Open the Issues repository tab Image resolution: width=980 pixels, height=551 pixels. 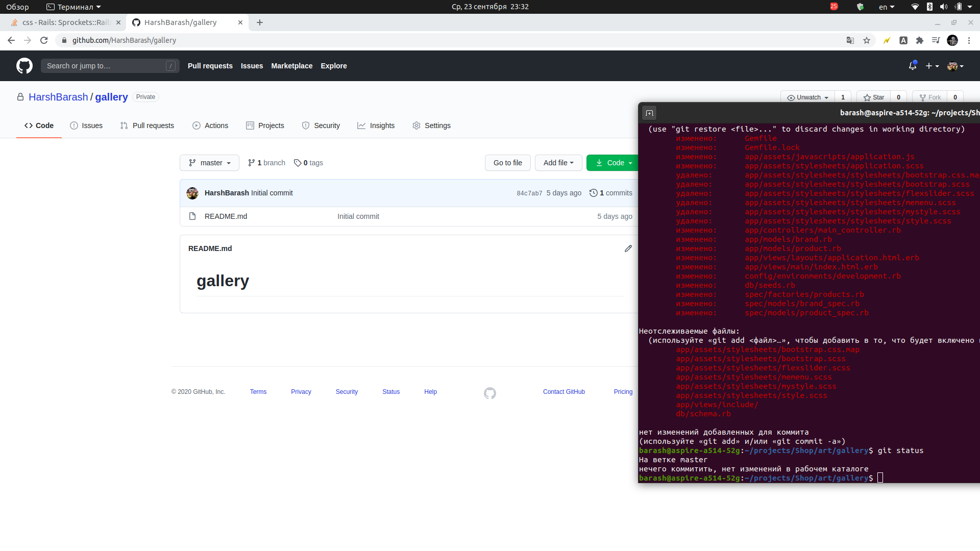click(86, 126)
